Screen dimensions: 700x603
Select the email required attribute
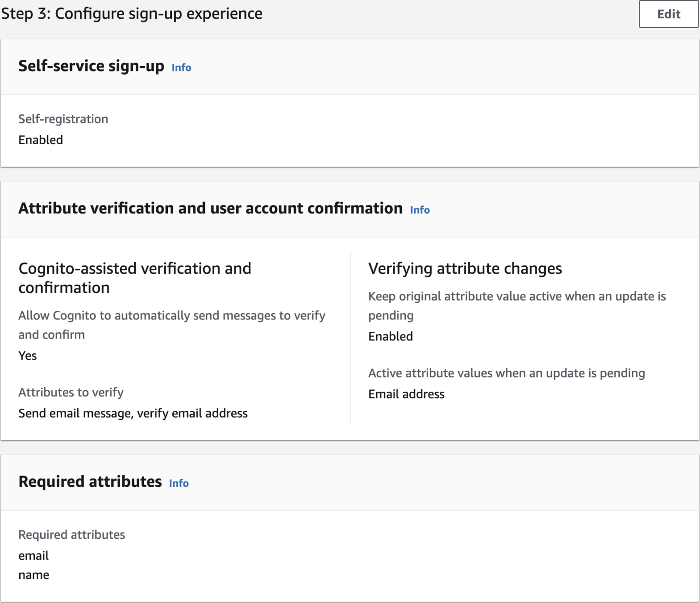point(33,556)
